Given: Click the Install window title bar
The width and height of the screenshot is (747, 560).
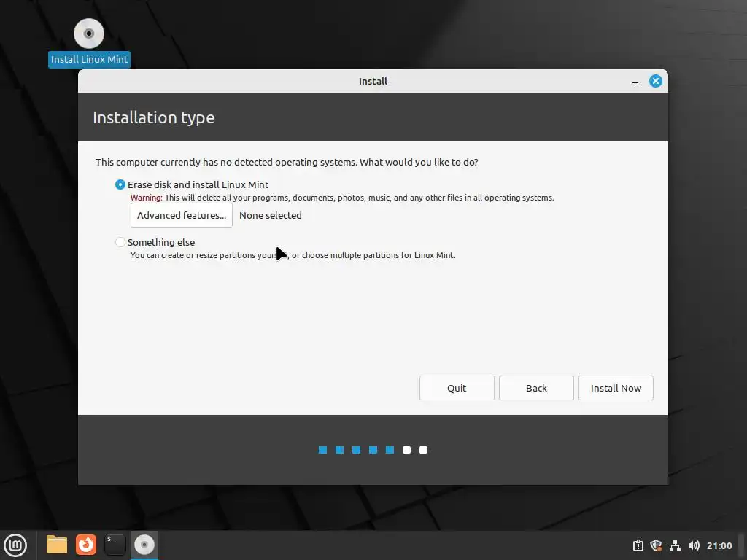Looking at the screenshot, I should (373, 81).
